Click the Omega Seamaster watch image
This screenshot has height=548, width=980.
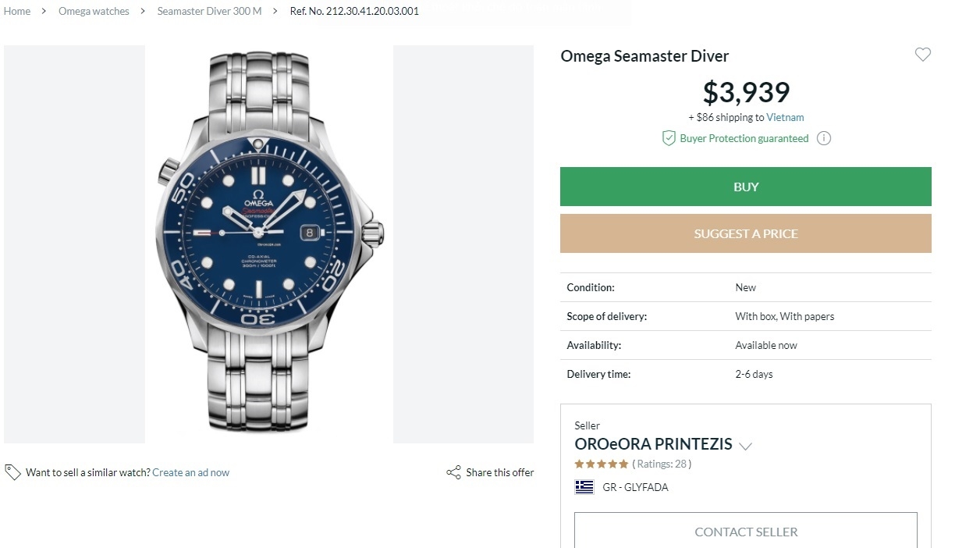(269, 244)
